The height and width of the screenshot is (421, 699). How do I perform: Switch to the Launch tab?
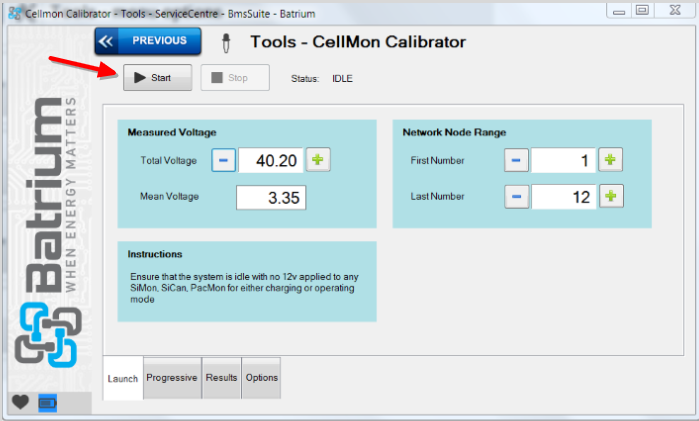(123, 378)
